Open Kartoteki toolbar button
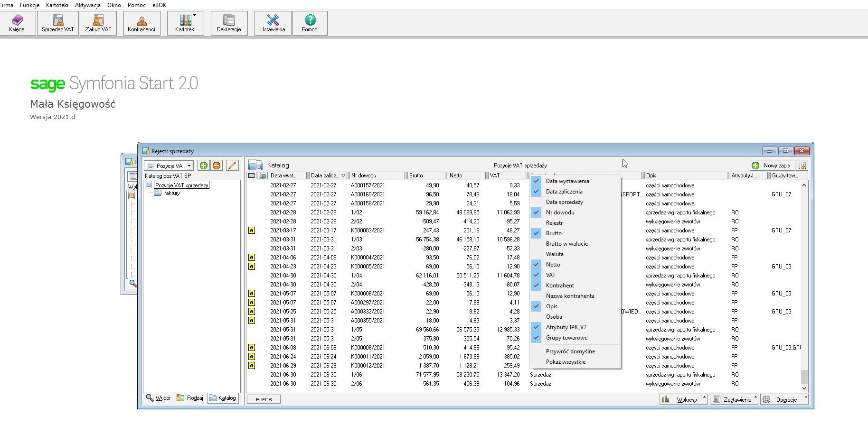Image resolution: width=868 pixels, height=443 pixels. coord(186,23)
